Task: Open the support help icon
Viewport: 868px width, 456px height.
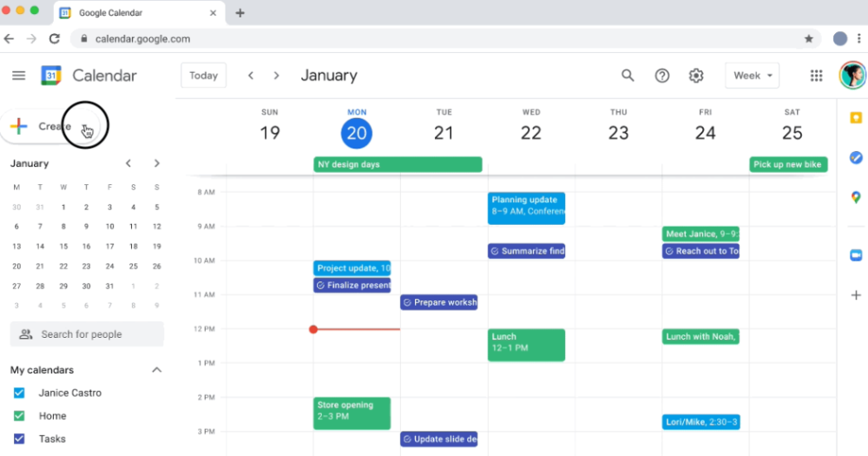Action: click(662, 76)
